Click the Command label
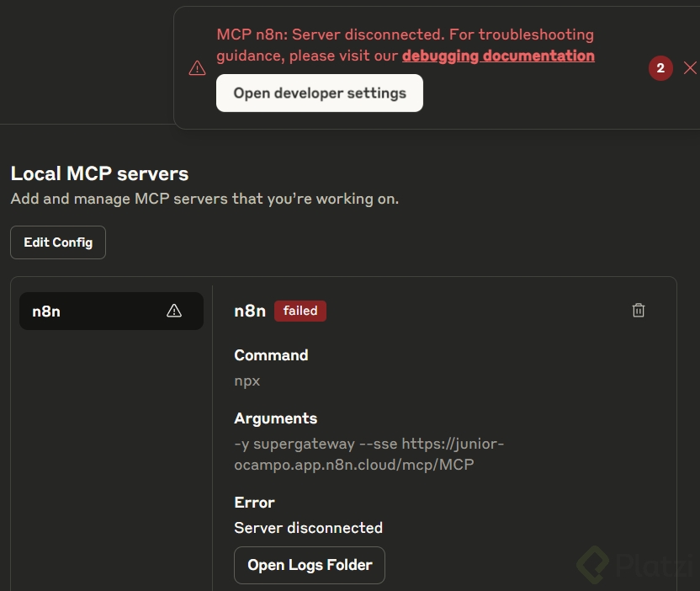 pos(271,355)
